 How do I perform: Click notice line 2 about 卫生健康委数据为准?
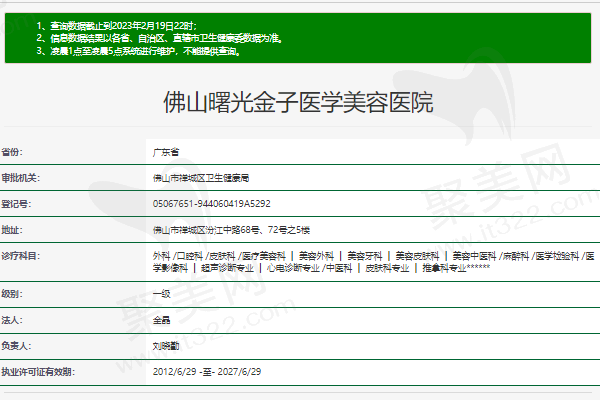click(160, 38)
